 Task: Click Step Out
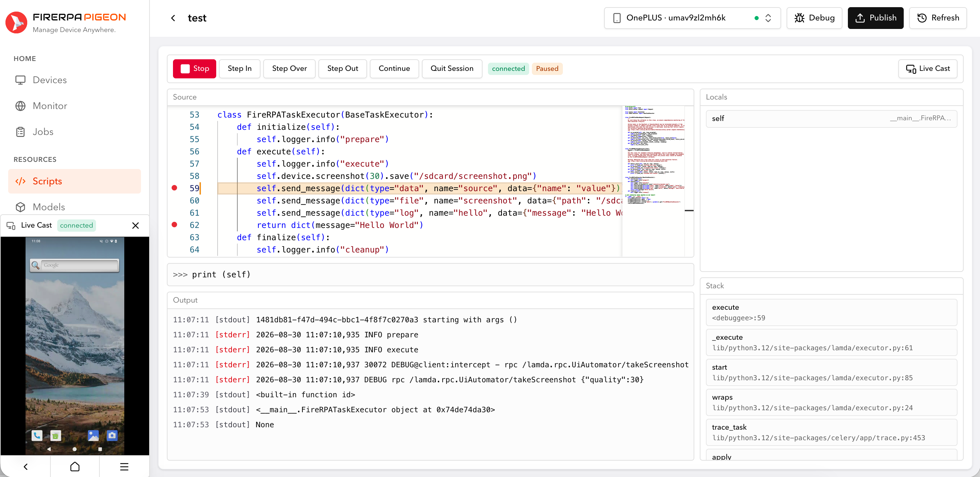(x=343, y=68)
